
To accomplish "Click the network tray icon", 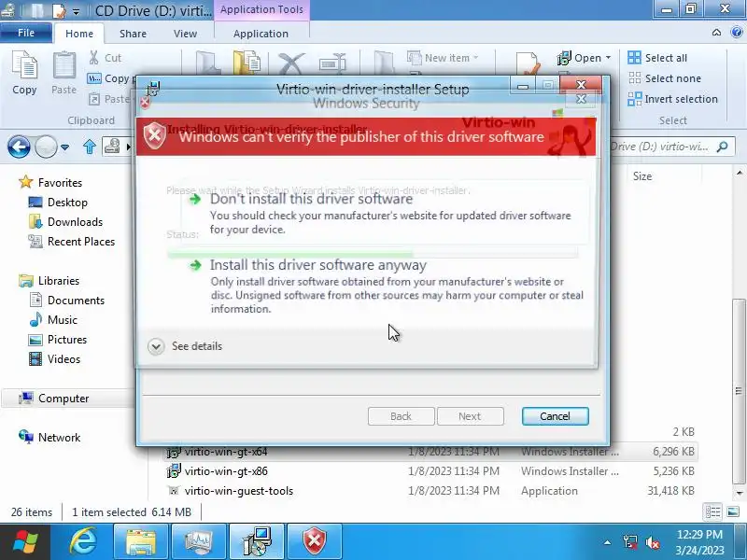I will [x=629, y=542].
